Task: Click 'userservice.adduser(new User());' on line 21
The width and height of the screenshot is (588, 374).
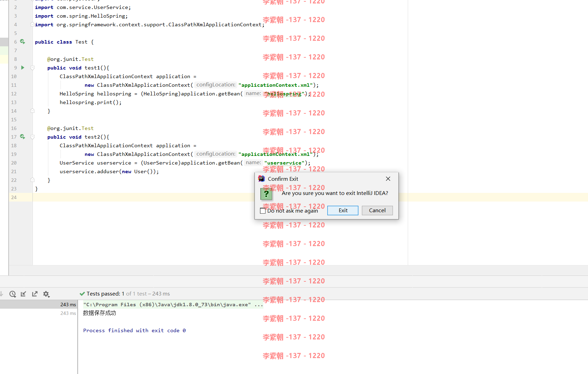Action: point(109,171)
